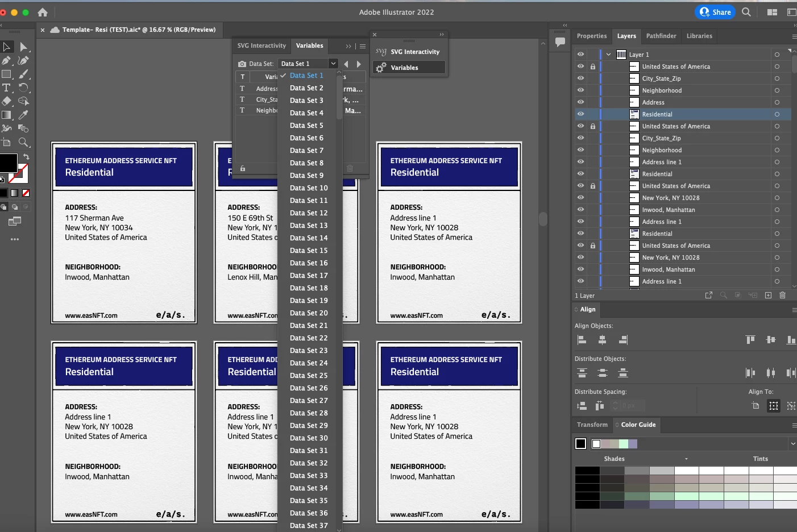Toggle eye icon for Address layer
The height and width of the screenshot is (532, 797).
(x=580, y=102)
